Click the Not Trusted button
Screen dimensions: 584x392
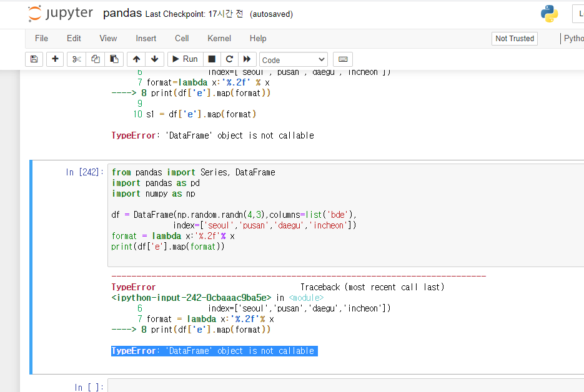tap(514, 38)
